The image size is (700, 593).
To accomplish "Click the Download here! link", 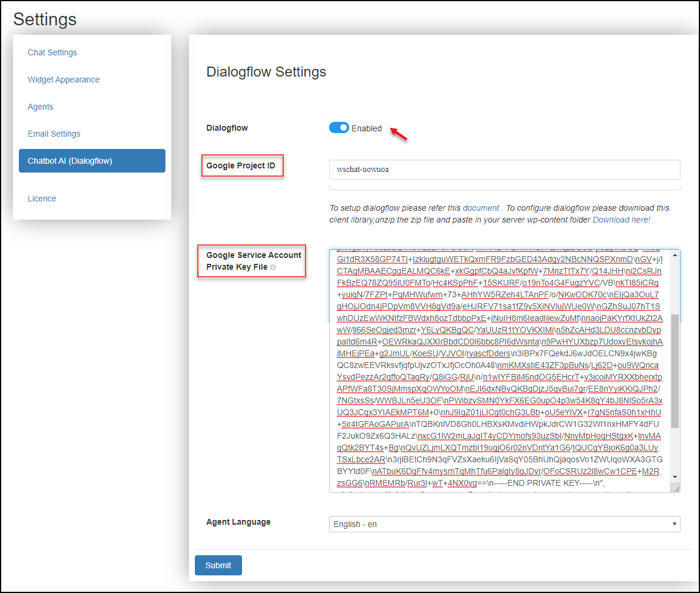I will (x=622, y=220).
